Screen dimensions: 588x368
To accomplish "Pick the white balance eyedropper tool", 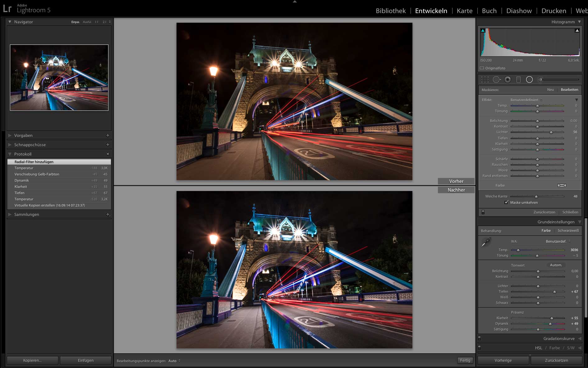I will coord(486,242).
